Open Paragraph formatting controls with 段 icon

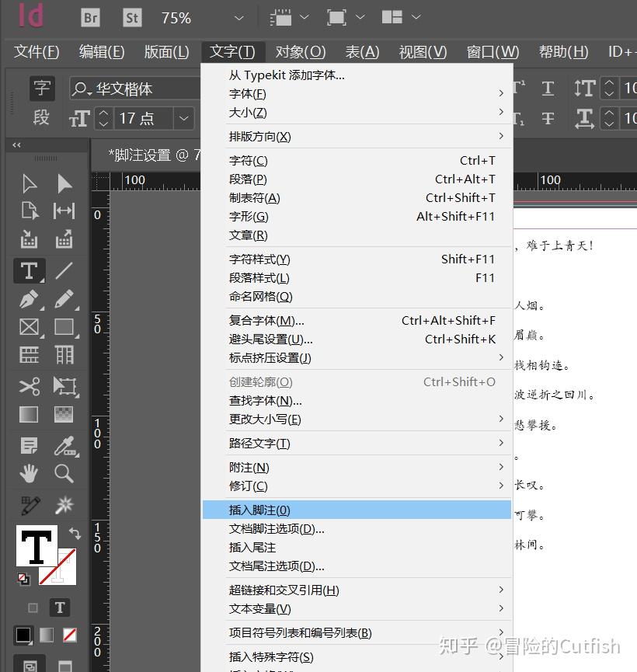(41, 118)
